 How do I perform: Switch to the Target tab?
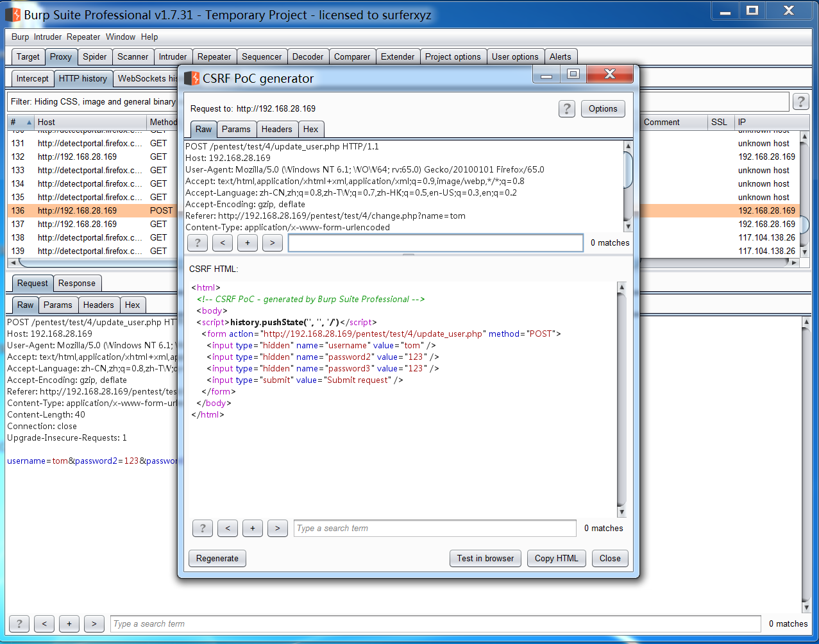point(28,56)
